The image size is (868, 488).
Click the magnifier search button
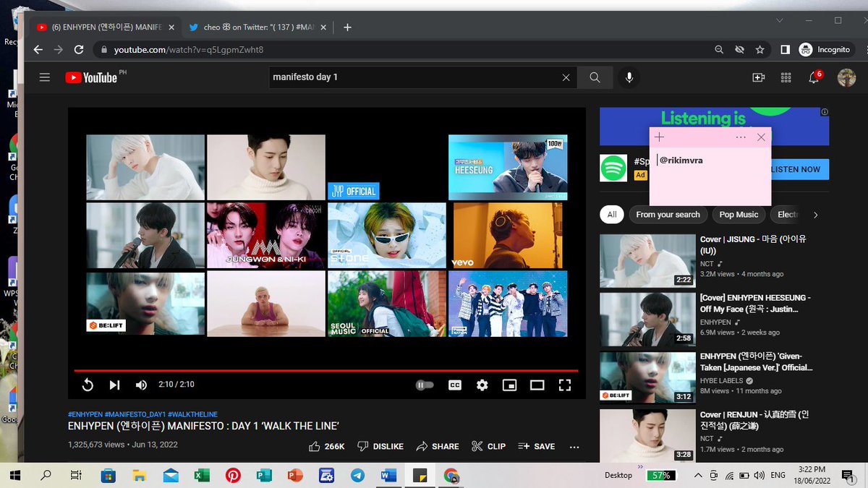pyautogui.click(x=595, y=77)
